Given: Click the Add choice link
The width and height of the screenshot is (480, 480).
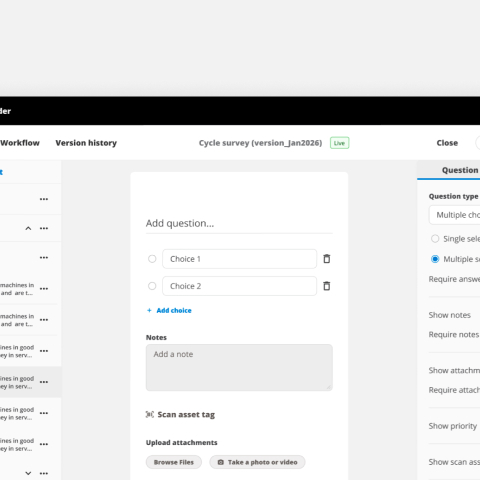Looking at the screenshot, I should pos(174,310).
